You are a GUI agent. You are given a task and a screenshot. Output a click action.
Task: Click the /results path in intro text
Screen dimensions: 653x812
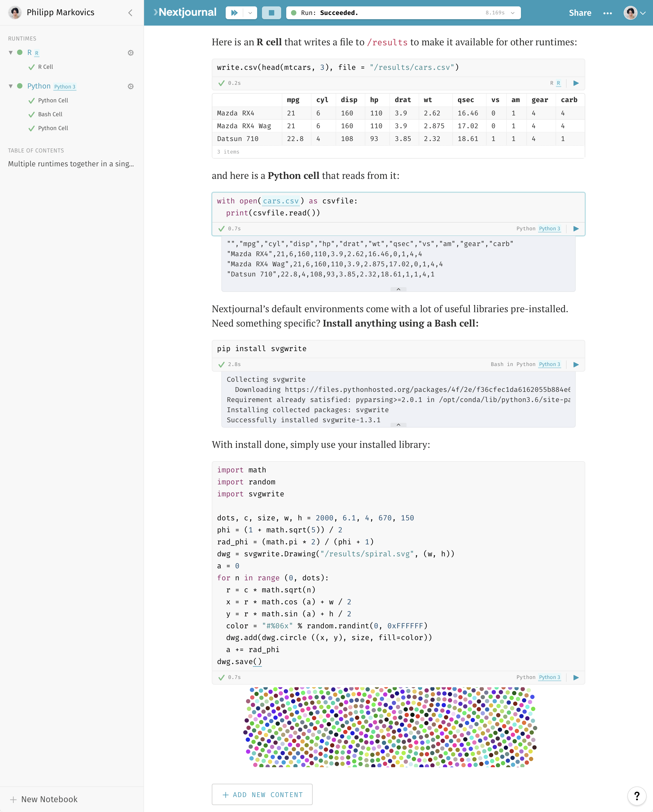[x=387, y=43]
